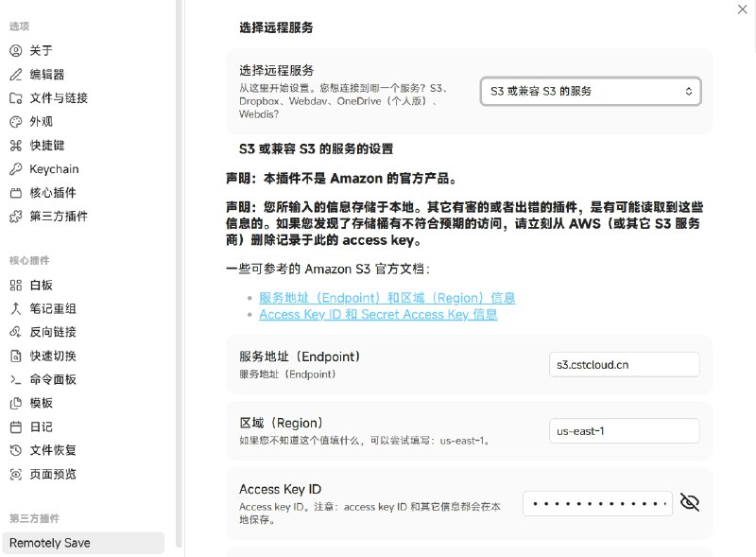Open the remote service selection dropdown
Screen dimensions: 756x557
pos(592,92)
